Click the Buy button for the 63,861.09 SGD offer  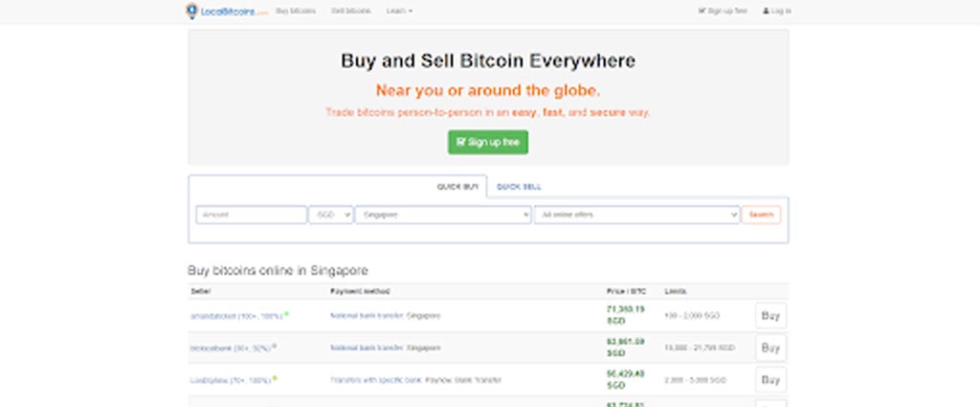(770, 348)
